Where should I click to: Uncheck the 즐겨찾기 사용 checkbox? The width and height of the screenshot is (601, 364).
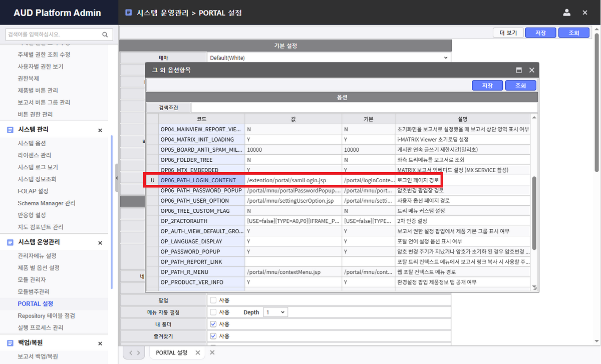(213, 336)
